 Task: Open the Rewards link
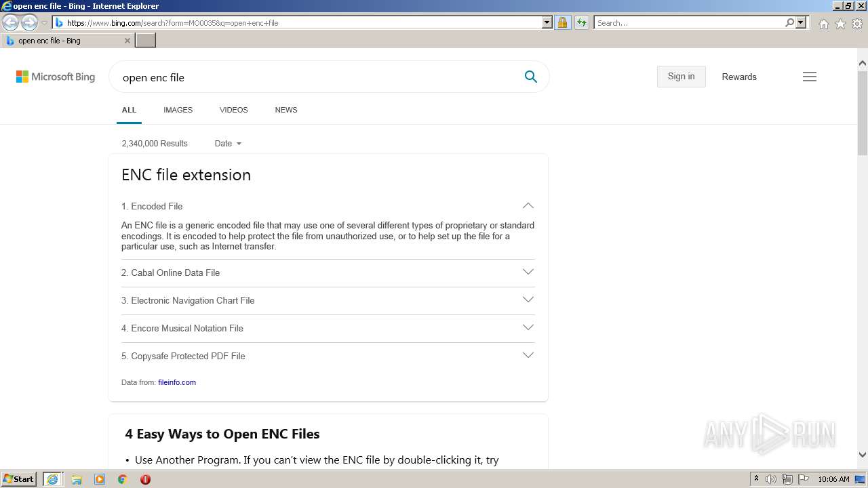tap(739, 77)
